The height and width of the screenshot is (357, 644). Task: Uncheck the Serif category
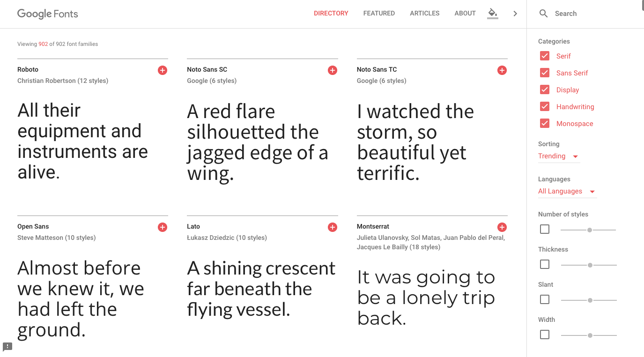coord(545,56)
